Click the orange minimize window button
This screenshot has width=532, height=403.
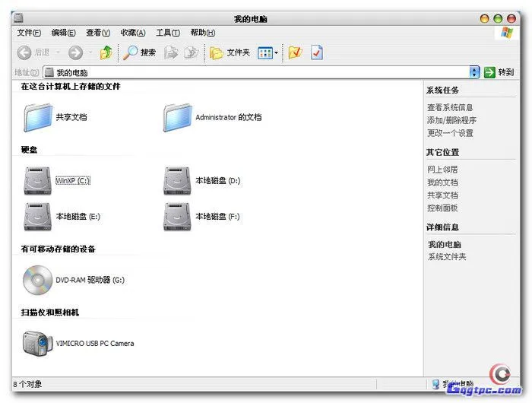pyautogui.click(x=484, y=18)
